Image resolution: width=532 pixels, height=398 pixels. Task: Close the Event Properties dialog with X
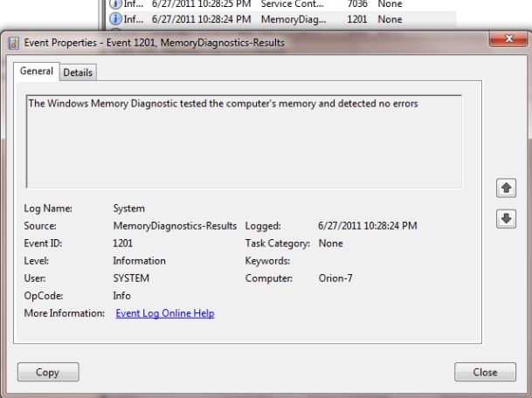click(x=508, y=41)
